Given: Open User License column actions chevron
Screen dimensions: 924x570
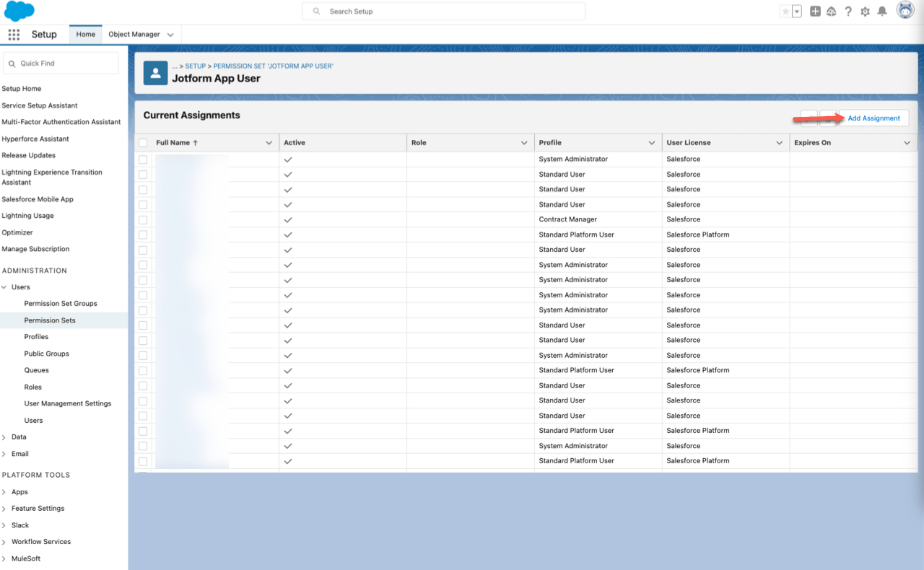Looking at the screenshot, I should tap(780, 143).
